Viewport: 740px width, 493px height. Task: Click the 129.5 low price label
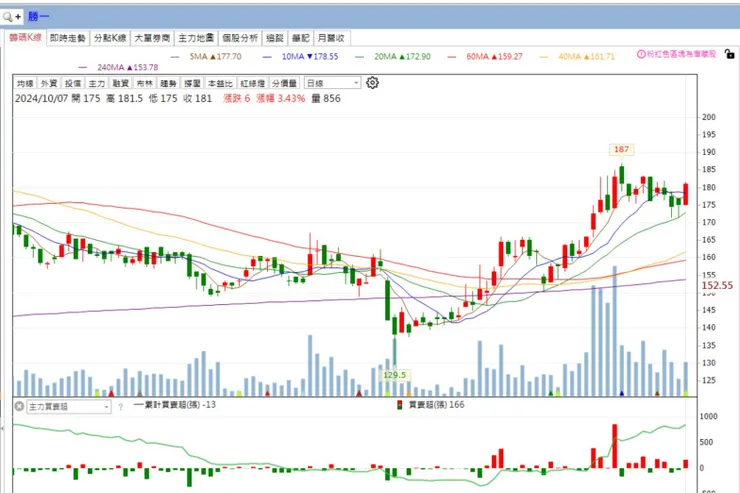click(395, 375)
